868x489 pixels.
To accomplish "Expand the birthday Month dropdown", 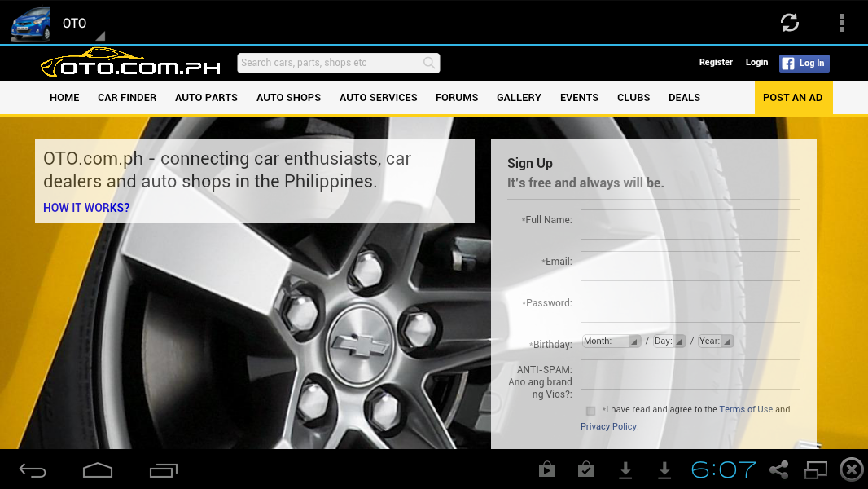I will (612, 341).
